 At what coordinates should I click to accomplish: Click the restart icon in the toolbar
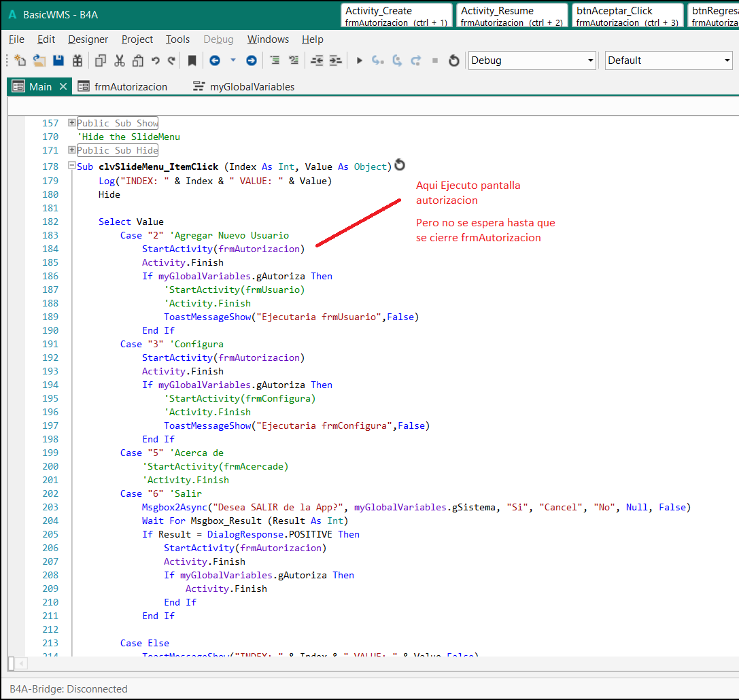coord(454,60)
